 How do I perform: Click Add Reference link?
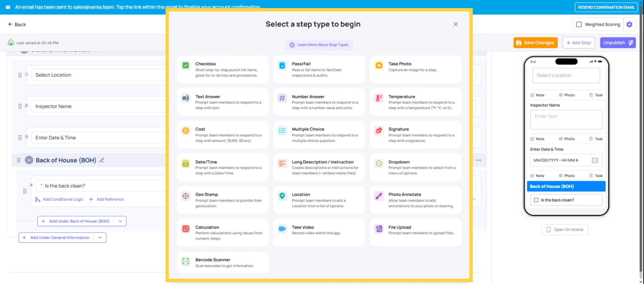tap(107, 199)
